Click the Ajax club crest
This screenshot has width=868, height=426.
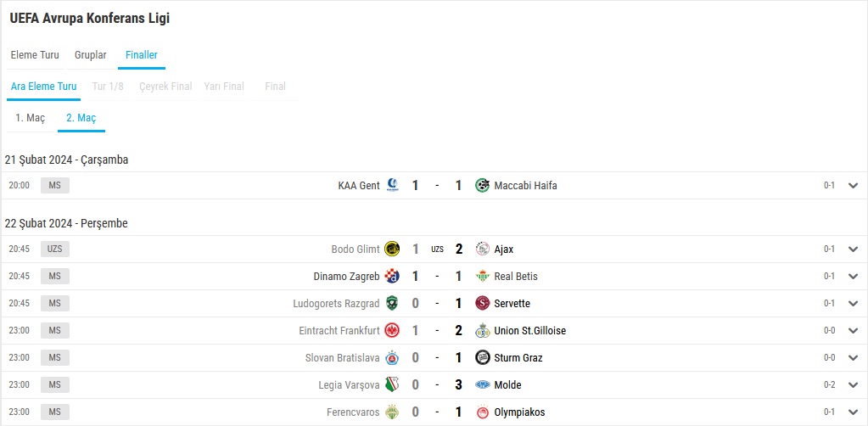coord(482,249)
